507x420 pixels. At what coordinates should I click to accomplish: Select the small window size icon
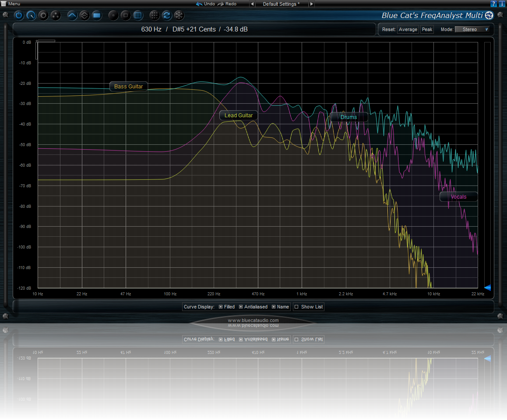point(113,15)
